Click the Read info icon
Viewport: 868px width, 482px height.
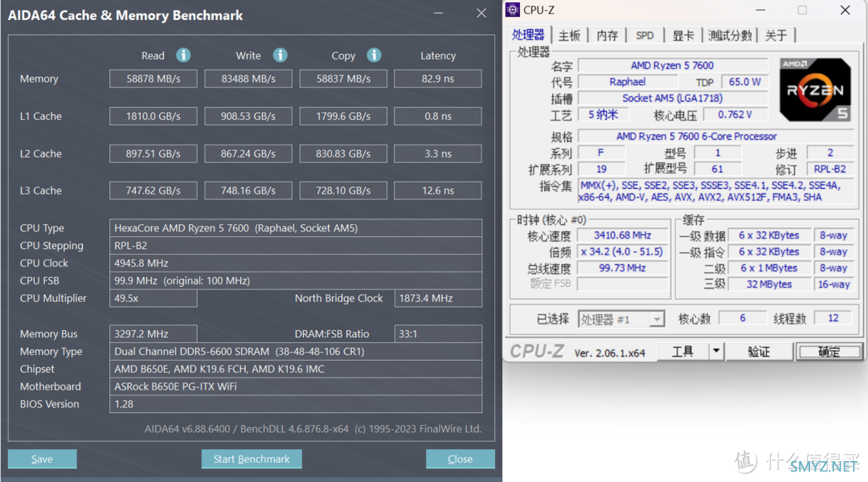pos(183,55)
